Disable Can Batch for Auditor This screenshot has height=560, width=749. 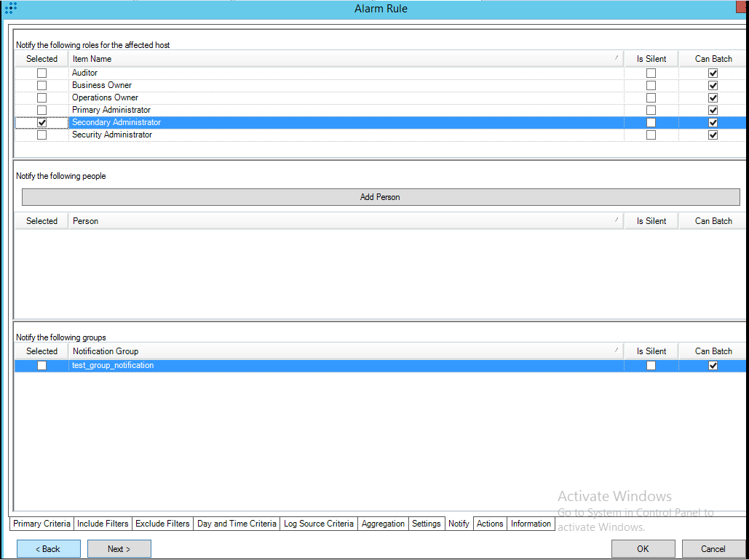pos(713,72)
